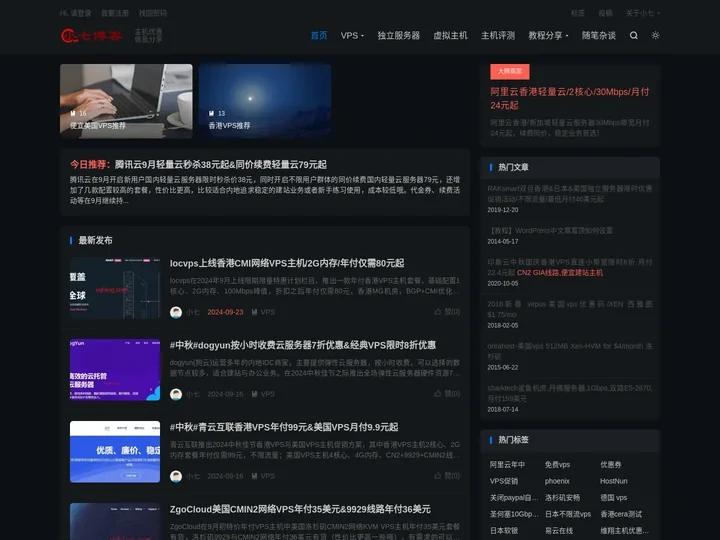720x540 pixels.
Task: Open hot article virpus 美国vps优惠码
Action: pyautogui.click(x=570, y=309)
